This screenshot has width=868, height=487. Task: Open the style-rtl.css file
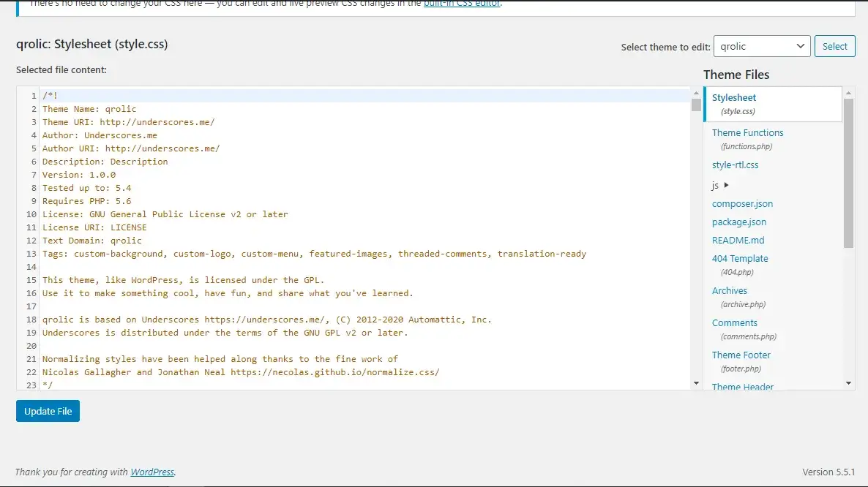(x=735, y=165)
